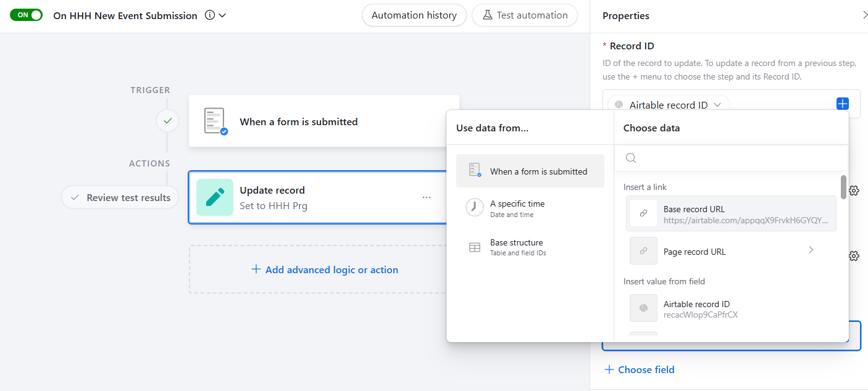Viewport: 868px width, 391px height.
Task: Click plus icon beside Choose field
Action: coord(609,369)
